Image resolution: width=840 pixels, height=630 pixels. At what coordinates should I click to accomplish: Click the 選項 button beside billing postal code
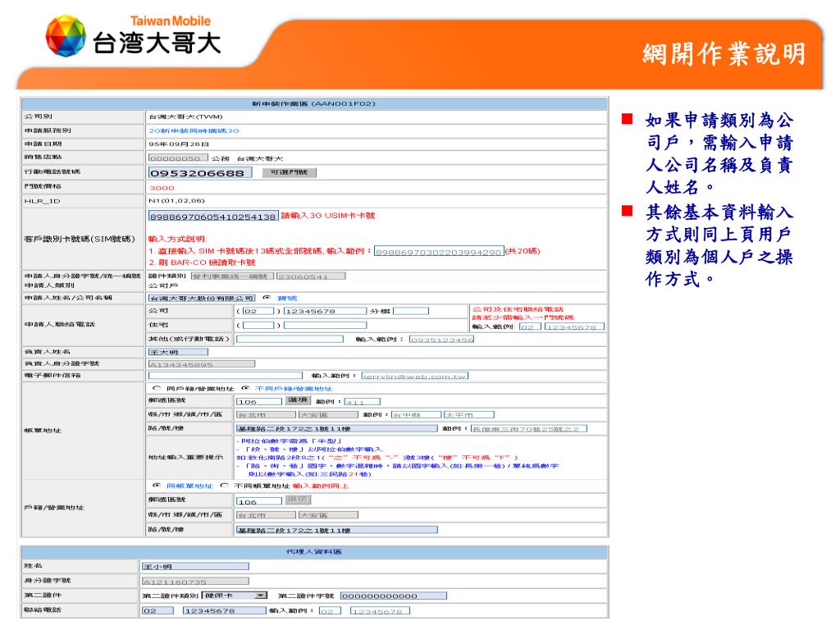(x=297, y=400)
